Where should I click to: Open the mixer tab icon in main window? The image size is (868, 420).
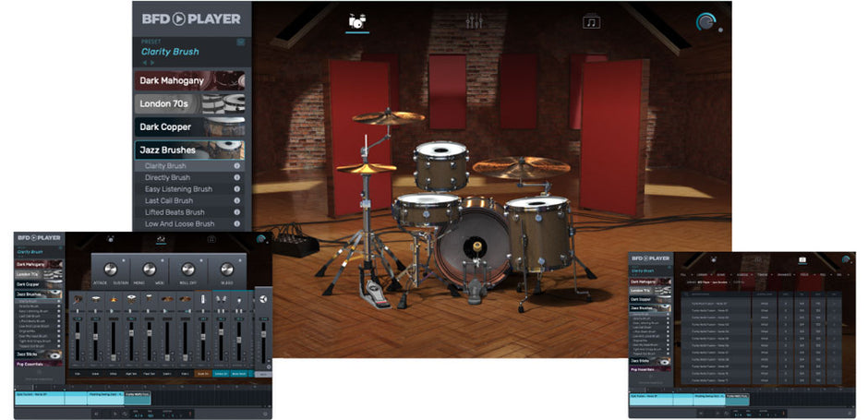coord(474,21)
